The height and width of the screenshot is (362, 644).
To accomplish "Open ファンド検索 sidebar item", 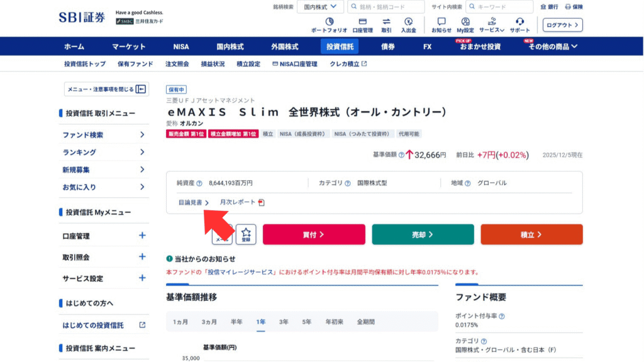I will (x=104, y=135).
